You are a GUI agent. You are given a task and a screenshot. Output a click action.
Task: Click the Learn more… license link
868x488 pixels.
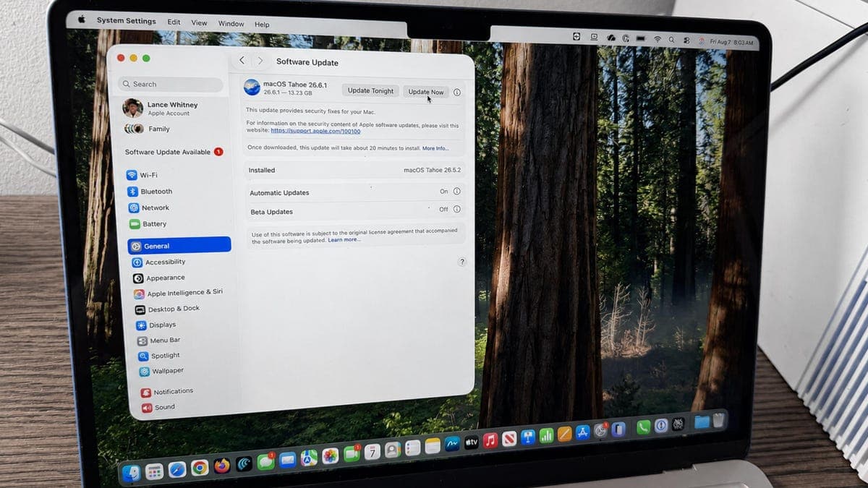point(344,239)
